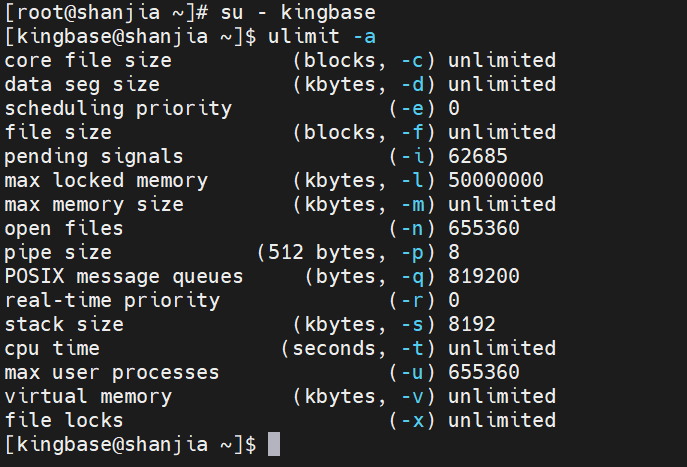Click the 'ulimit -a' command text
Screen dimensions: 687x467
click(x=323, y=37)
